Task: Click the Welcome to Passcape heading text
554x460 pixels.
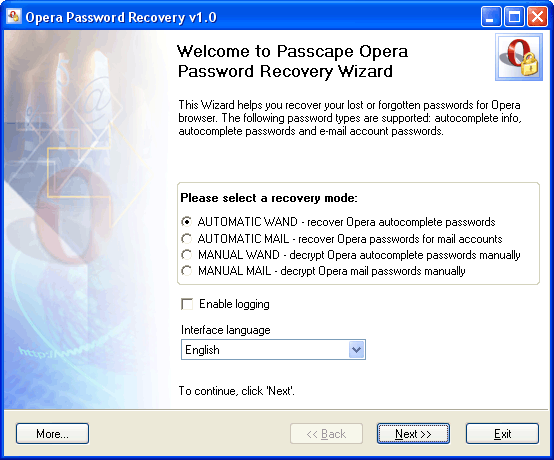Action: click(x=293, y=61)
